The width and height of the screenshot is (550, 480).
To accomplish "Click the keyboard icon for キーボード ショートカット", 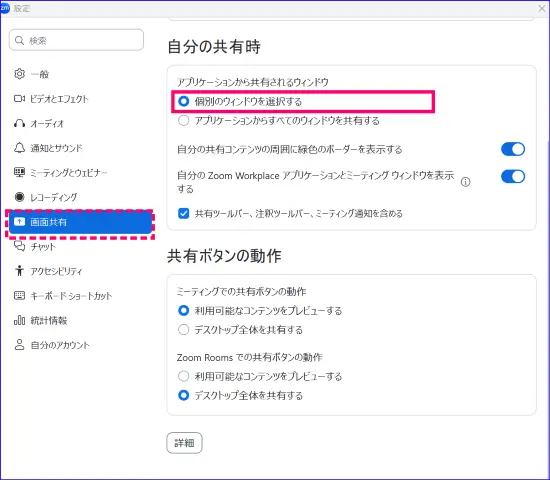I will (19, 295).
